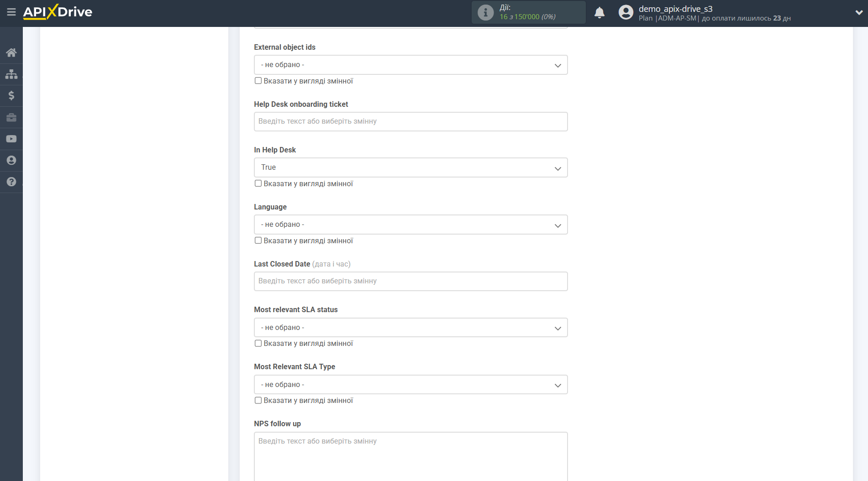Click the NPS follow up label

pyautogui.click(x=277, y=423)
